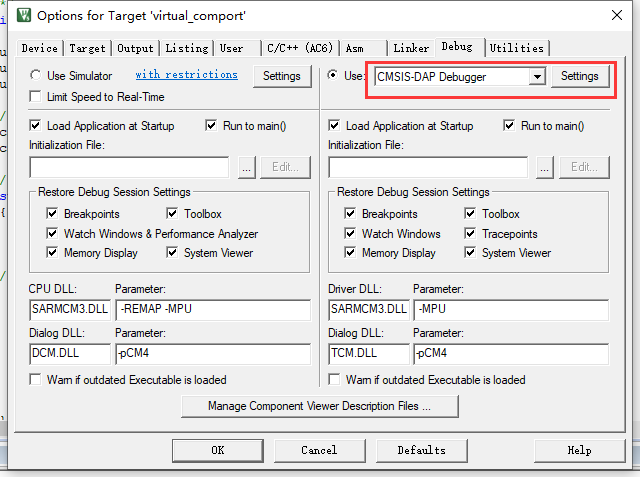Toggle simulator Run to main() checkbox
The image size is (640, 477).
(211, 126)
